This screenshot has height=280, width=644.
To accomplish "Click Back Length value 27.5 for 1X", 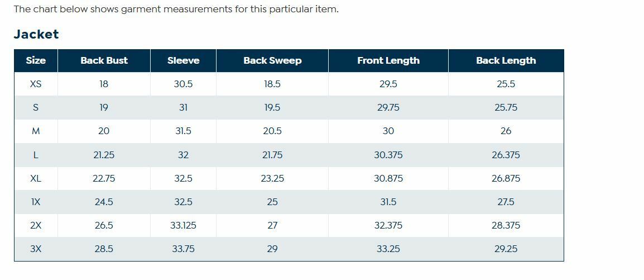I will (x=506, y=202).
